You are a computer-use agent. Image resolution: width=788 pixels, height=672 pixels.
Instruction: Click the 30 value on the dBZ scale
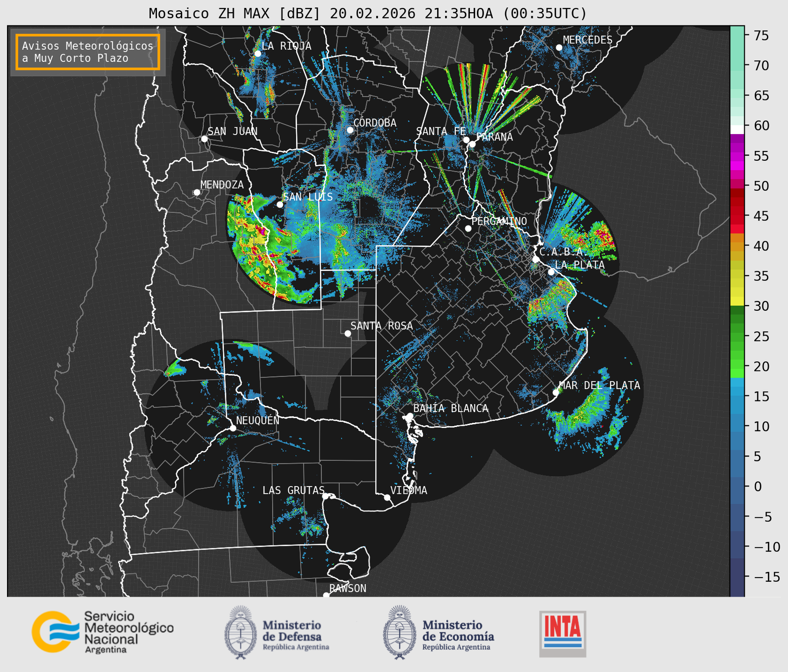coord(760,306)
